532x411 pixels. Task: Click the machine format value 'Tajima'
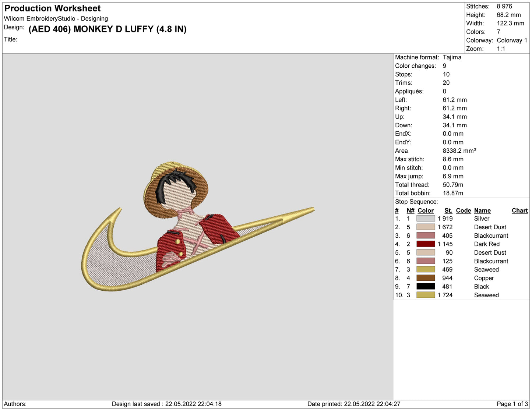452,57
